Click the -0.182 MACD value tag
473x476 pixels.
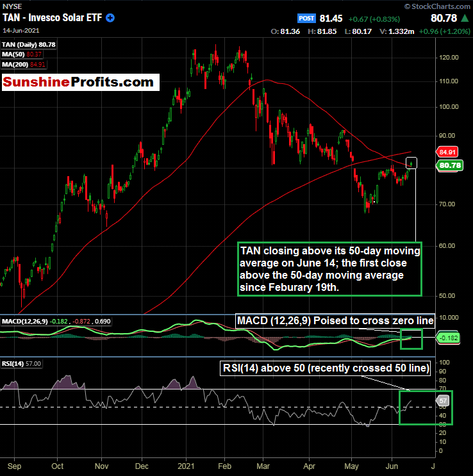click(x=448, y=338)
